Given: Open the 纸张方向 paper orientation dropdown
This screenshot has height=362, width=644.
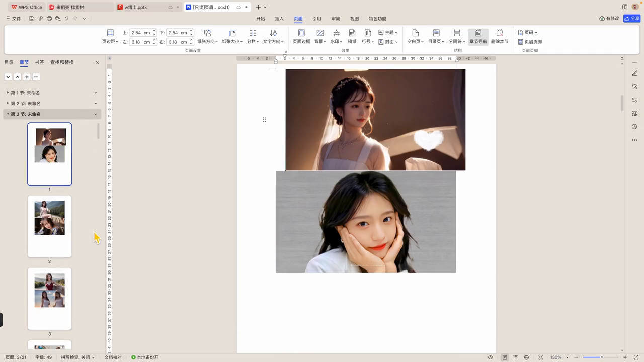Looking at the screenshot, I should 207,36.
